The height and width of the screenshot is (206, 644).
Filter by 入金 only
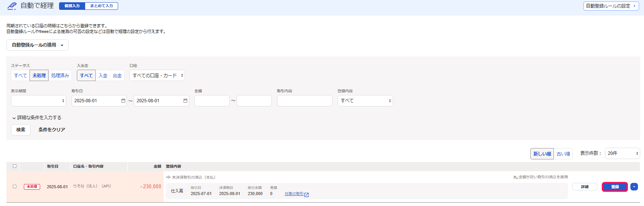pyautogui.click(x=103, y=75)
